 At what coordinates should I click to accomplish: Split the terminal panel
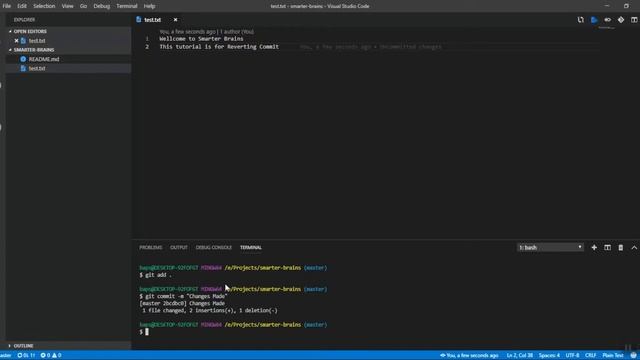[x=607, y=247]
